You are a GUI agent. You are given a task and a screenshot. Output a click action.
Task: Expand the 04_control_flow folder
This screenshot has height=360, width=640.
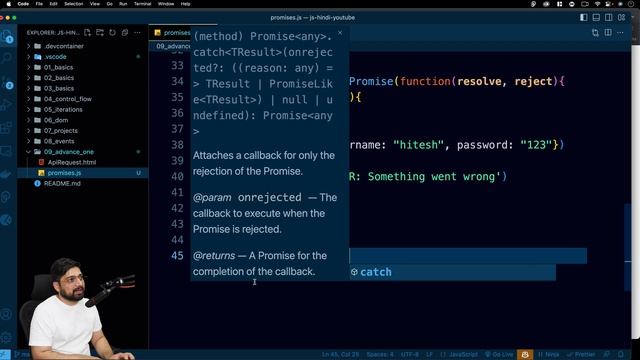point(83,99)
